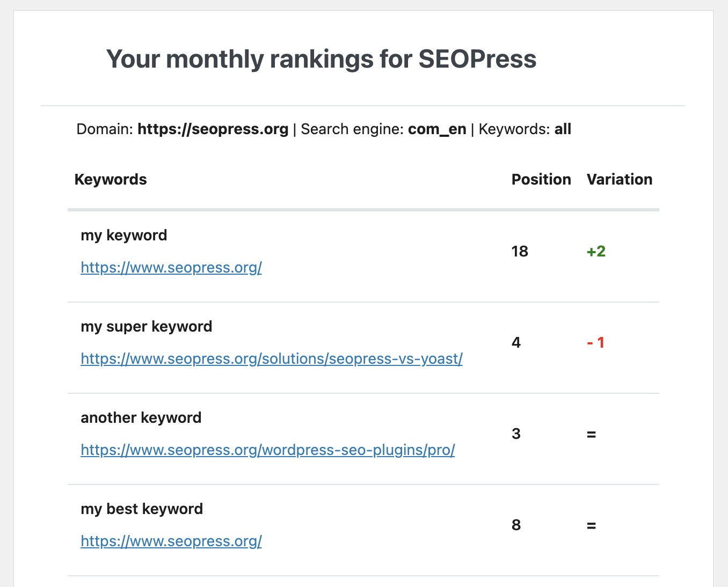Click the red -1 variation value
This screenshot has height=587, width=728.
tap(596, 342)
